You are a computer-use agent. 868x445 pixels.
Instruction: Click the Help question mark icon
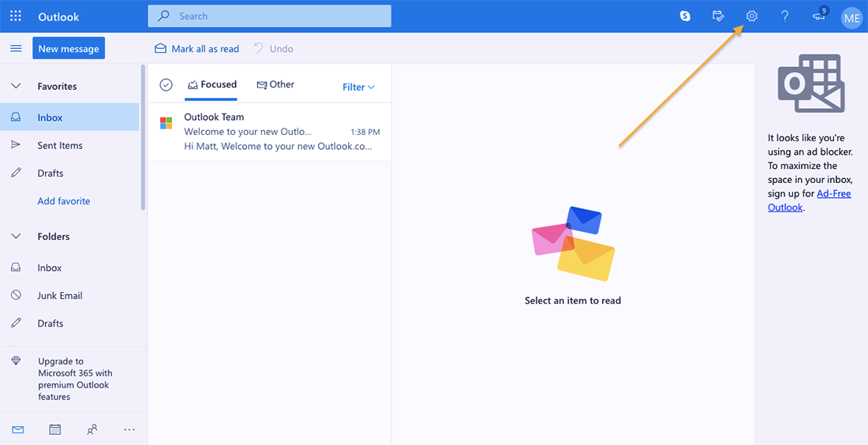coord(784,17)
